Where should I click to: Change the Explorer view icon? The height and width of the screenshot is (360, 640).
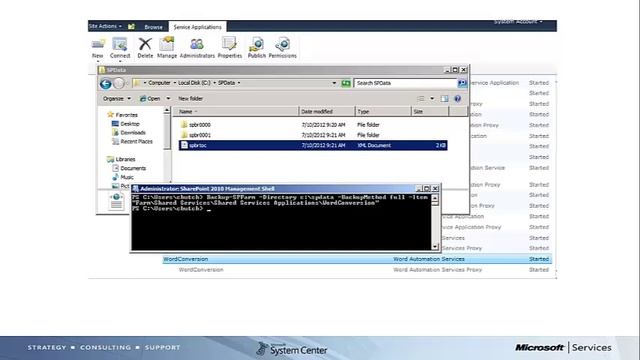pos(421,98)
